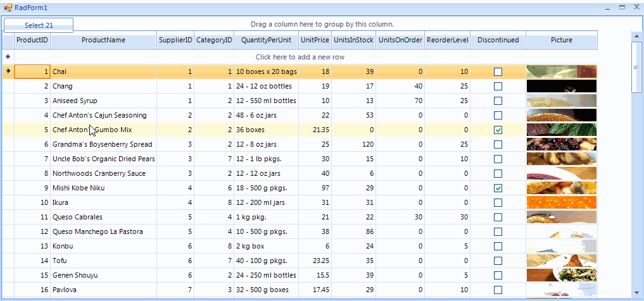The width and height of the screenshot is (644, 301).
Task: Uncheck Discontinued for Mishi Kobe Niku
Action: [x=498, y=188]
